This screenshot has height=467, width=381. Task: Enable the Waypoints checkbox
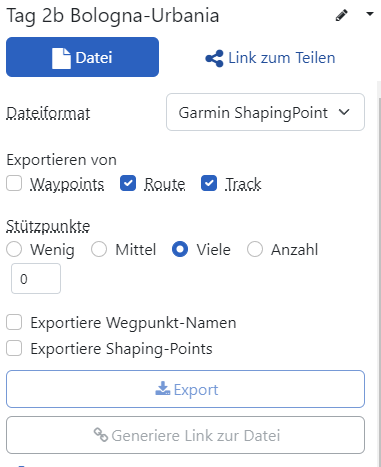click(14, 183)
